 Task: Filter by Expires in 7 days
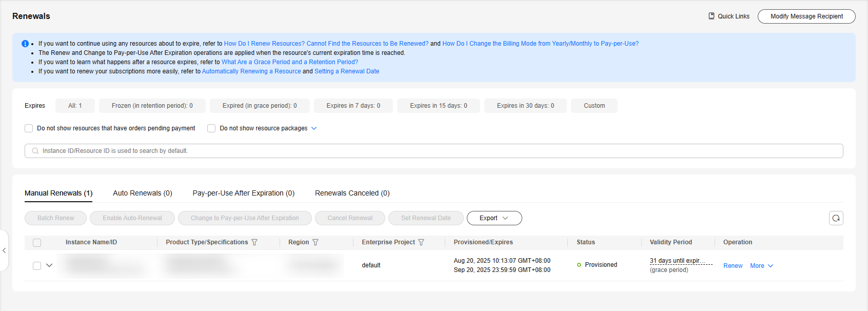[353, 106]
